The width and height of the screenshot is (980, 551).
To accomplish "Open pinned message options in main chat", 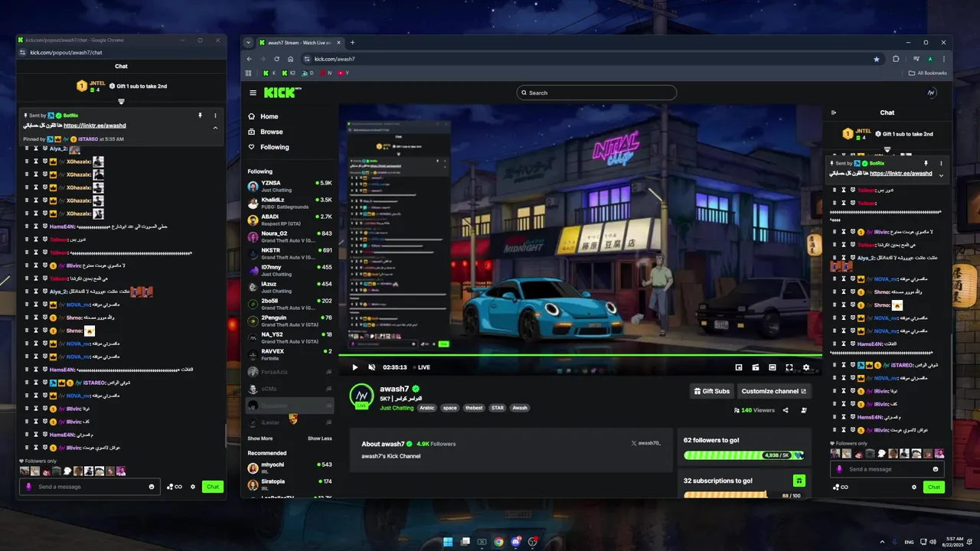I will tap(941, 163).
